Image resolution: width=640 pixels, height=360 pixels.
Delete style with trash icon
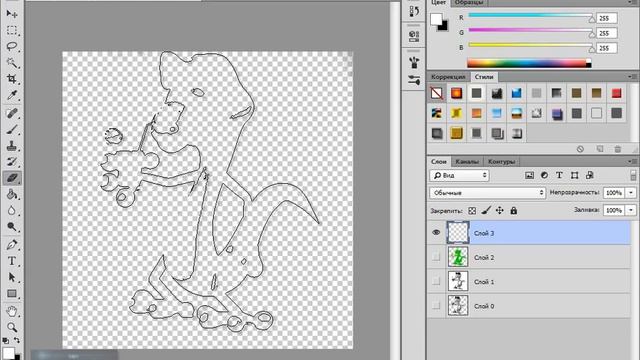click(x=618, y=149)
